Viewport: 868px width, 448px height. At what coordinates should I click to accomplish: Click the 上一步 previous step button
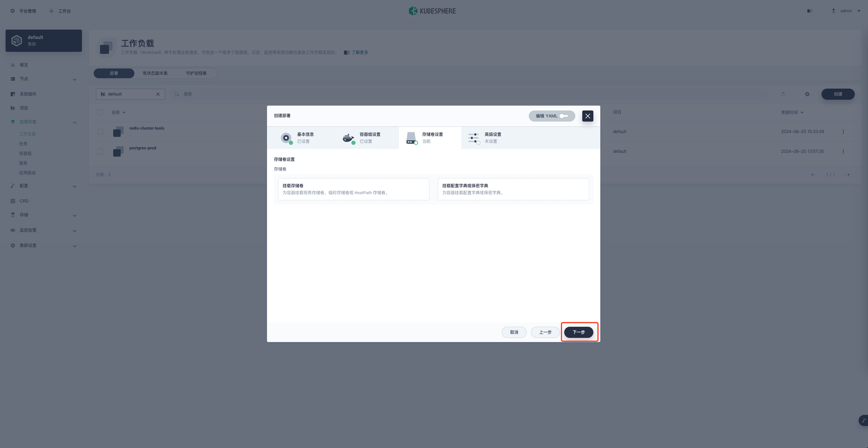tap(545, 333)
